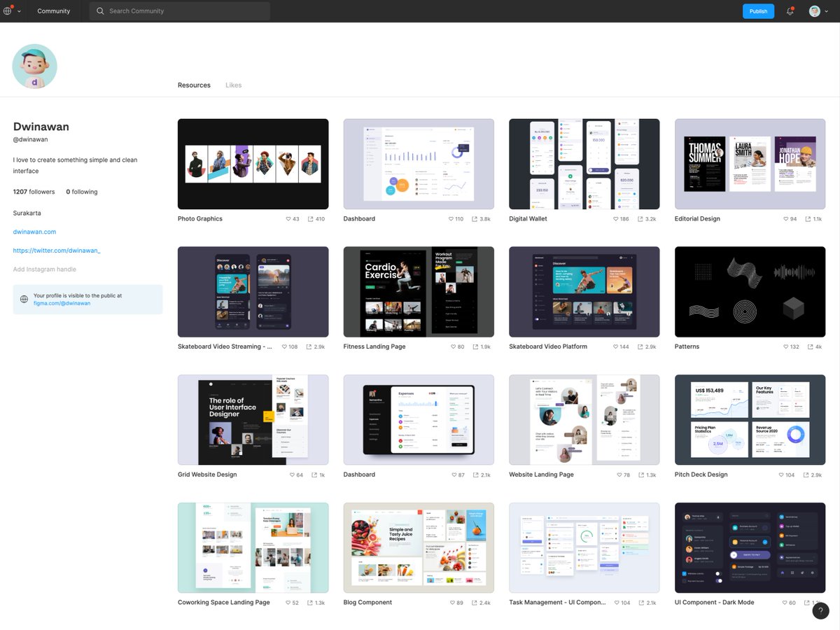Open the dwinawan.com link
Image resolution: width=840 pixels, height=630 pixels.
click(34, 232)
